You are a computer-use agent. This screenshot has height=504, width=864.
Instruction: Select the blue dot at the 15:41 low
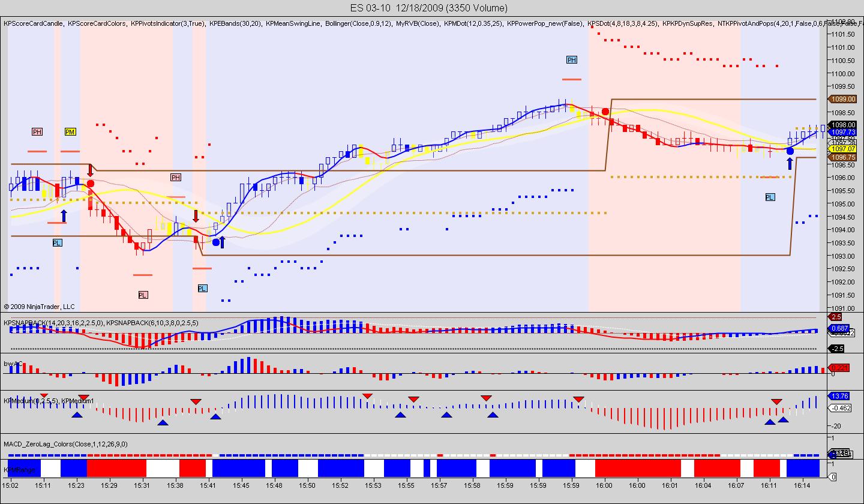coord(216,242)
